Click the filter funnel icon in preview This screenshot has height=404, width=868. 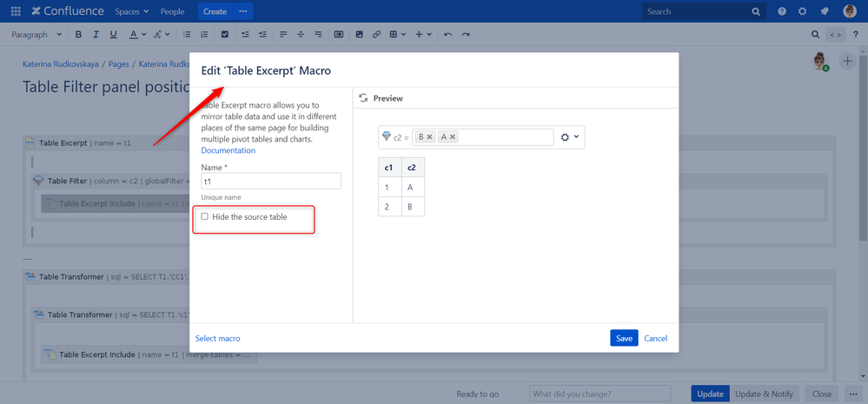click(x=387, y=136)
